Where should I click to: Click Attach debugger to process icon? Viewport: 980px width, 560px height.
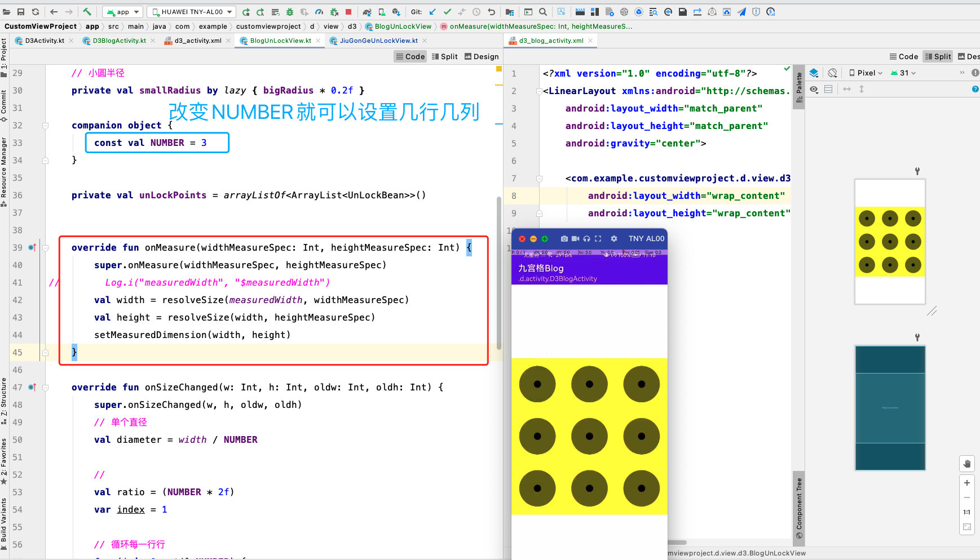[334, 12]
